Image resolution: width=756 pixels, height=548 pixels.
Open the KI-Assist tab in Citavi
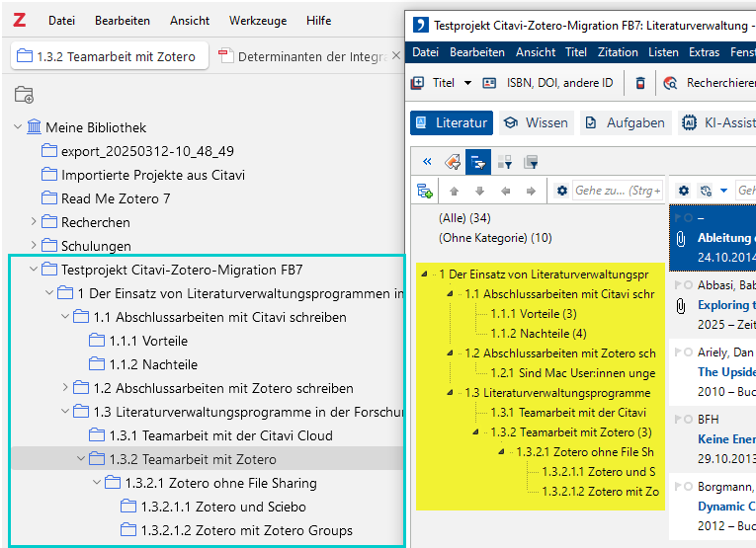[716, 122]
